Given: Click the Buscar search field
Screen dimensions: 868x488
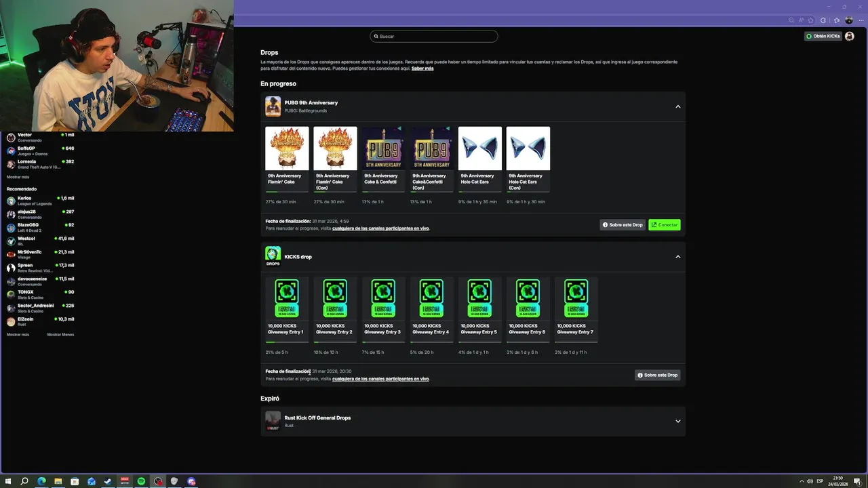Looking at the screenshot, I should click(434, 36).
